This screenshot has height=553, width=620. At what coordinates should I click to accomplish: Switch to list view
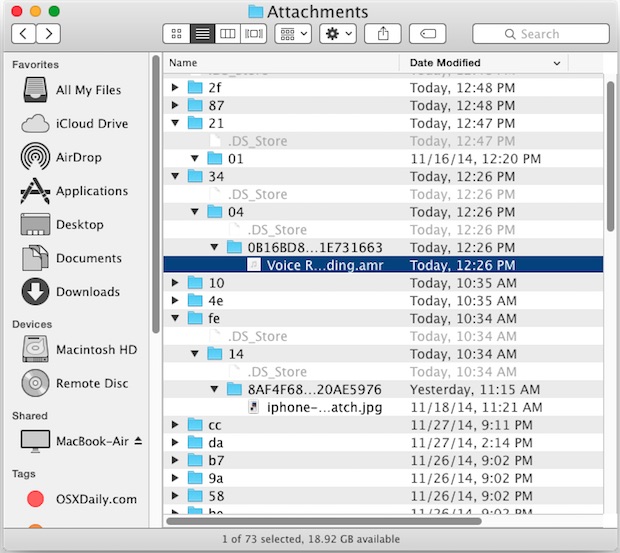[x=202, y=34]
